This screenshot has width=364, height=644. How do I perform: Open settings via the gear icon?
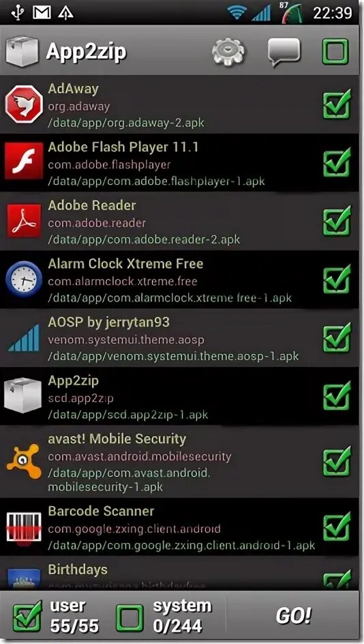click(228, 53)
